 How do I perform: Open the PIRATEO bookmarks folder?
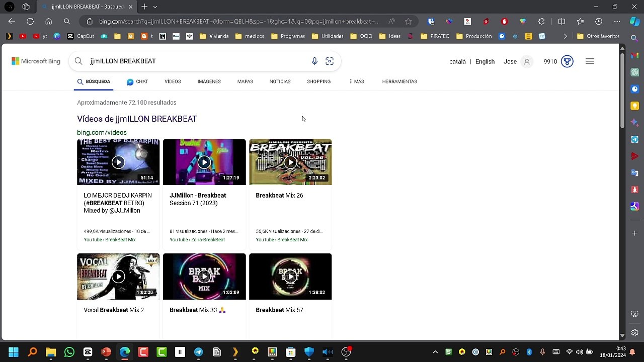coord(435,36)
